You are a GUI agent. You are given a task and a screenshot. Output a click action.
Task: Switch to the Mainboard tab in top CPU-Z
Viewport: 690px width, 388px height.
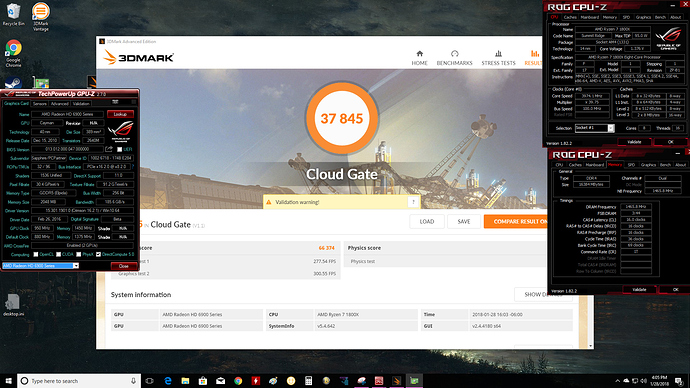tap(589, 17)
